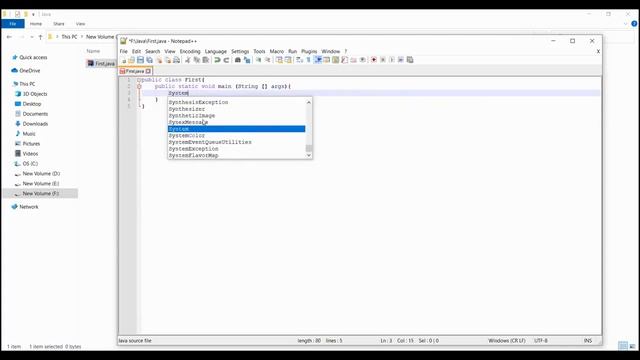Open the Function List icon
Screen dimensions: 640x360
click(x=344, y=60)
